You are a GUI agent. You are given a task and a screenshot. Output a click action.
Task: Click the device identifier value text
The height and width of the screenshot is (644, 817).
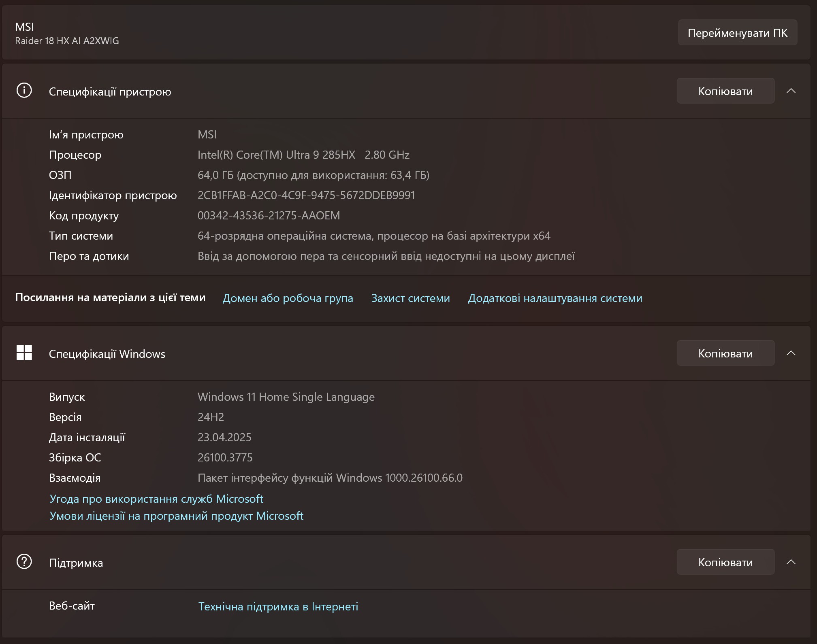(x=306, y=195)
